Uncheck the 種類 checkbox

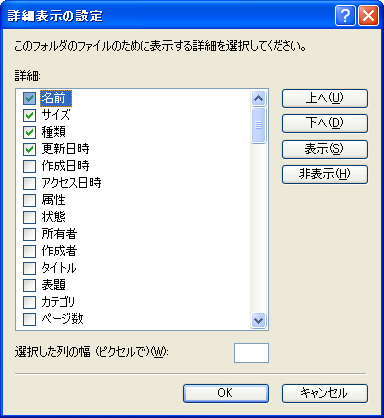tap(29, 132)
